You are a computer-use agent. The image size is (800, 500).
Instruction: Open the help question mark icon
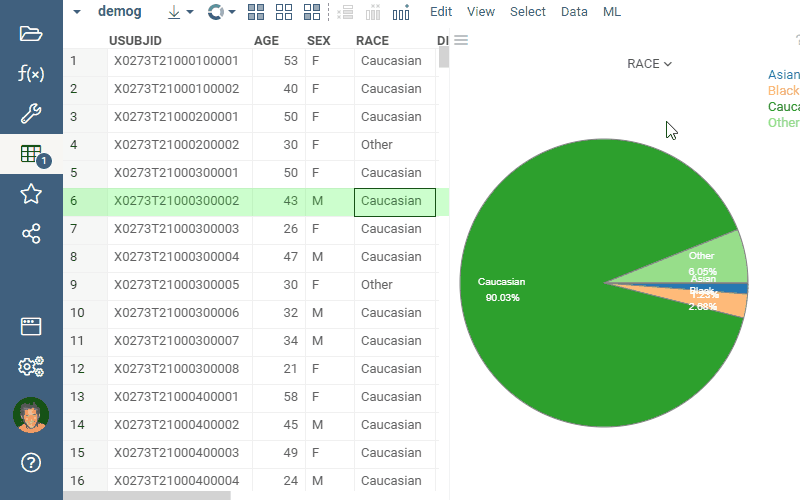click(31, 462)
